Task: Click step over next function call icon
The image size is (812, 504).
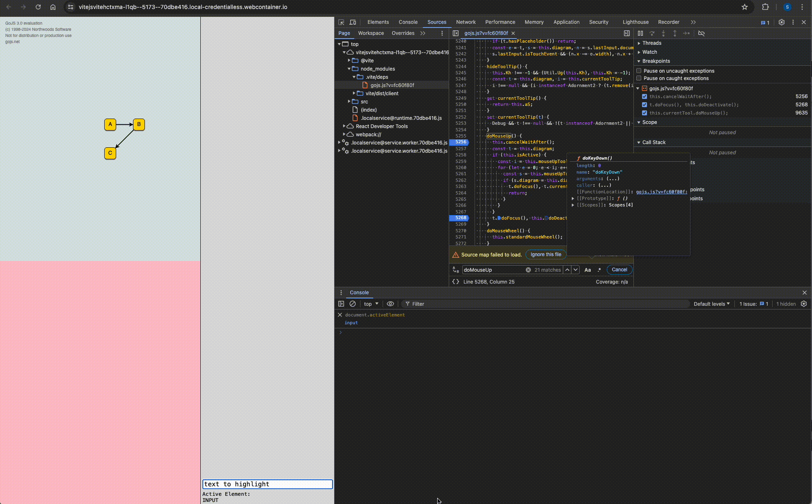Action: click(x=652, y=33)
